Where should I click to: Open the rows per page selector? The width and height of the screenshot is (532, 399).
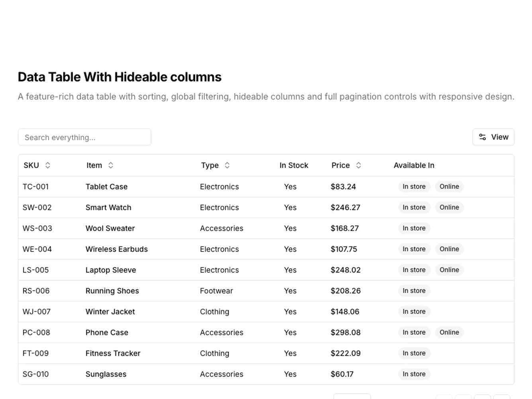352,397
